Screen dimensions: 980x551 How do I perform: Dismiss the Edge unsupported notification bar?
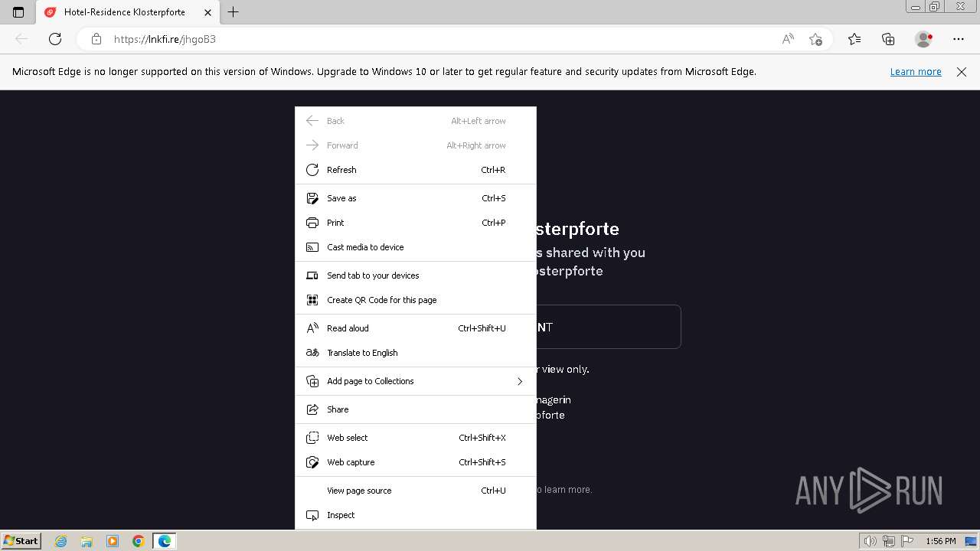[962, 72]
